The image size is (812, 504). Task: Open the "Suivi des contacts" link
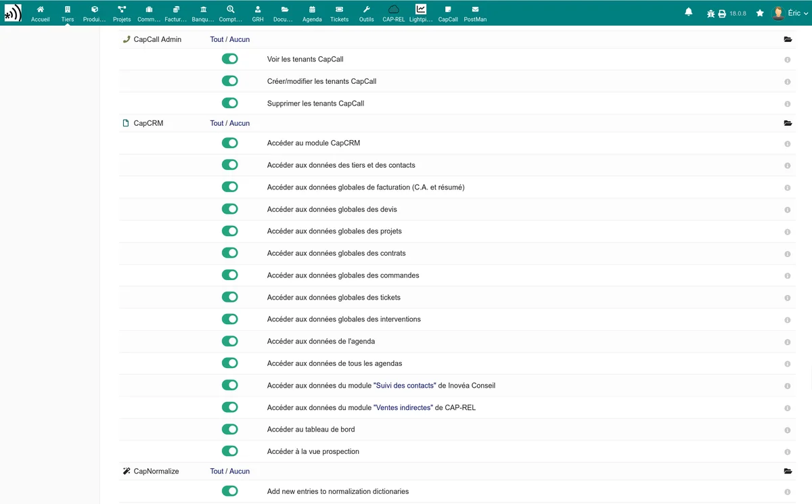(x=405, y=386)
